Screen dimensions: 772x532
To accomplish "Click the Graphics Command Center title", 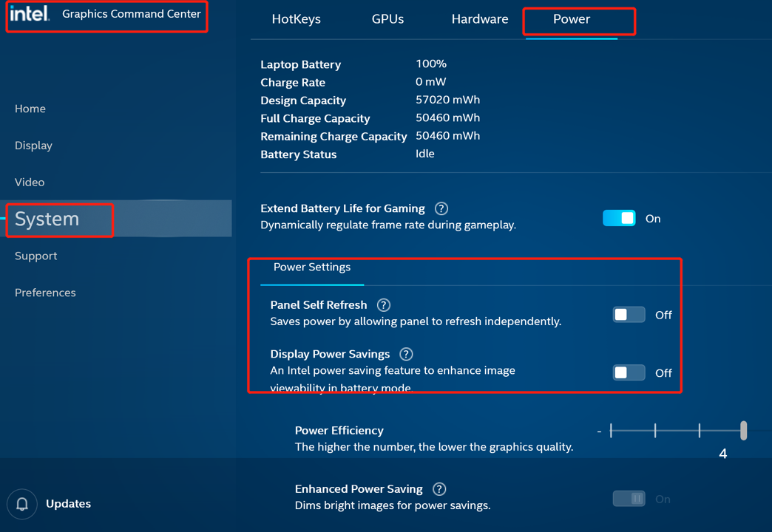I will click(132, 14).
